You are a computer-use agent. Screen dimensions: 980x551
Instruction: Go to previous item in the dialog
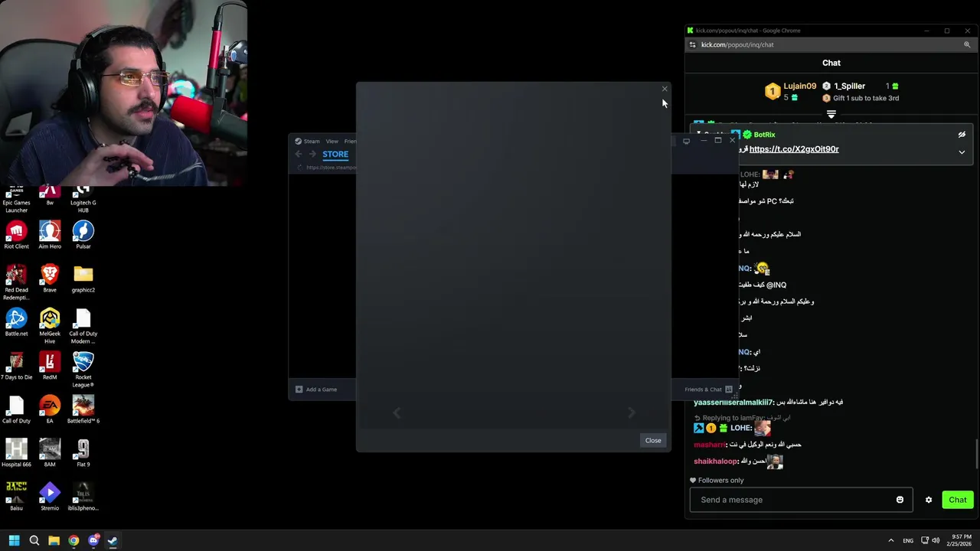point(397,412)
